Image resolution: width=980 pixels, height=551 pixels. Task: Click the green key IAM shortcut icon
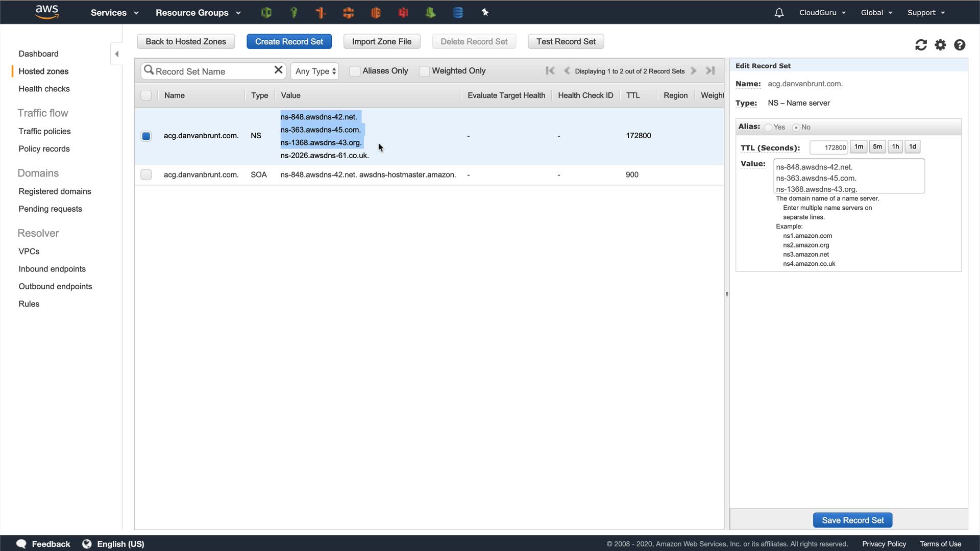coord(293,12)
